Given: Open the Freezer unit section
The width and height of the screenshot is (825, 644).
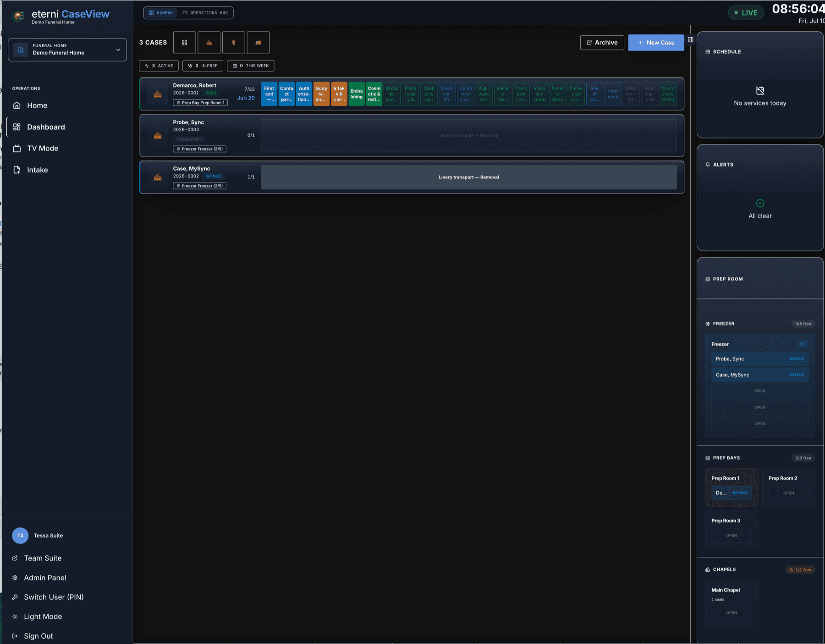Looking at the screenshot, I should point(760,344).
